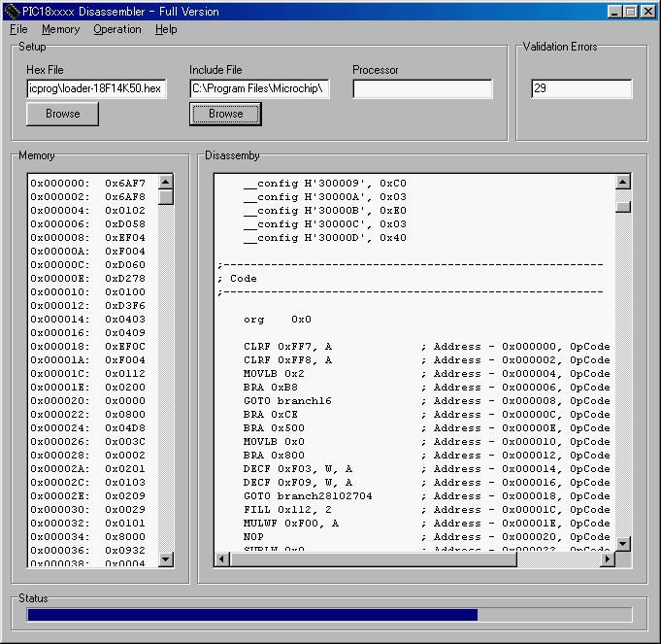Click the Disassembly scroll-up arrow
This screenshot has height=644, width=661.
point(622,182)
